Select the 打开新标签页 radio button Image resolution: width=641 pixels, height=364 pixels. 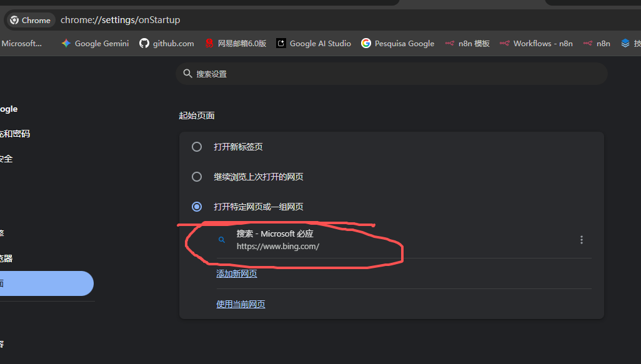(197, 147)
